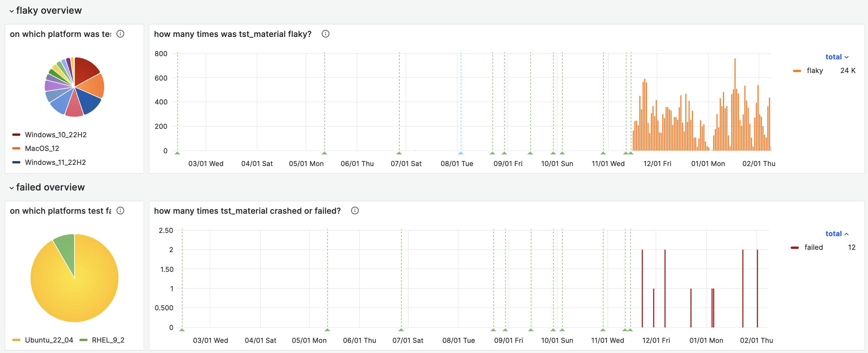This screenshot has height=353, width=868.
Task: Open info icon on failed platforms pie panel
Action: point(120,211)
